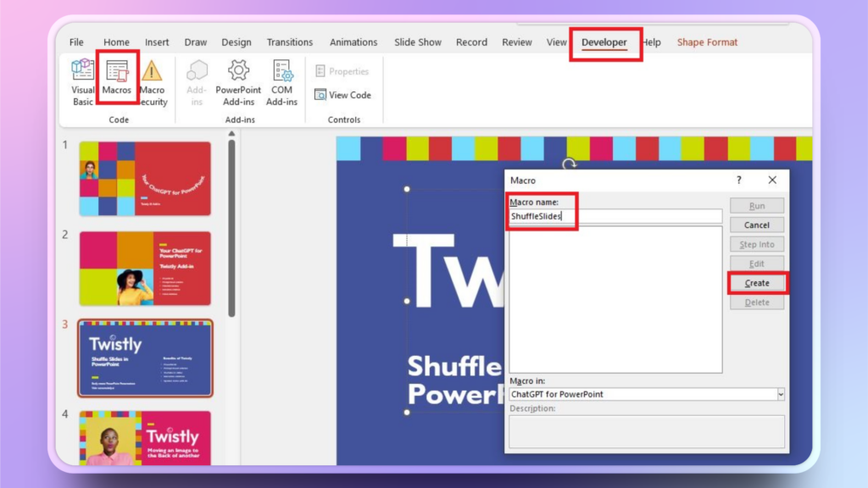Open the File menu
The width and height of the screenshot is (868, 488).
tap(76, 42)
